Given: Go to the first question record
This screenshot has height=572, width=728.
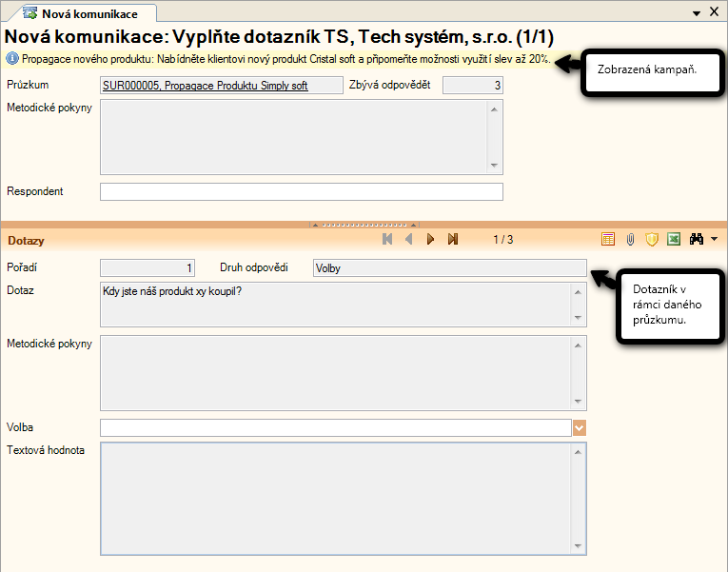Looking at the screenshot, I should (x=387, y=240).
